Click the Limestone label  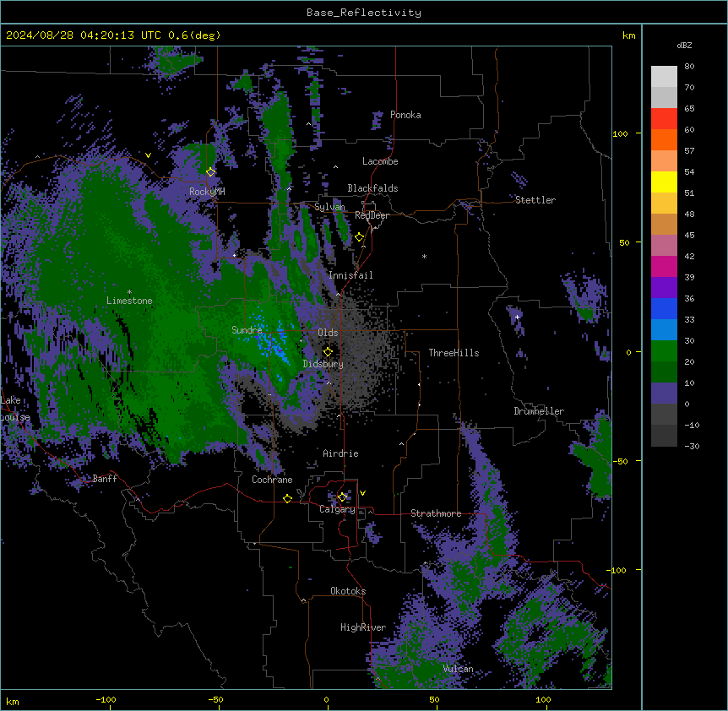pos(129,301)
